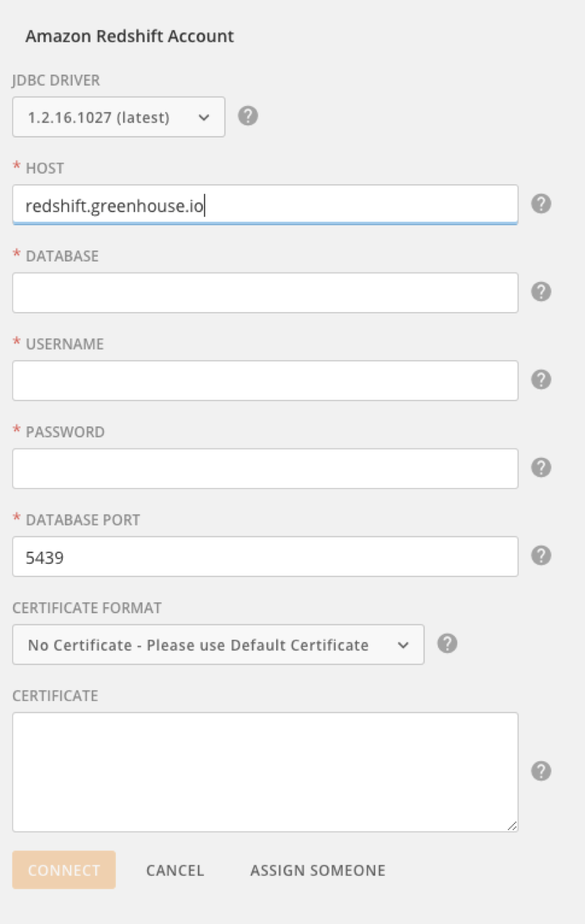Viewport: 585px width, 924px height.
Task: Click the DATABASE field label
Action: coord(62,257)
